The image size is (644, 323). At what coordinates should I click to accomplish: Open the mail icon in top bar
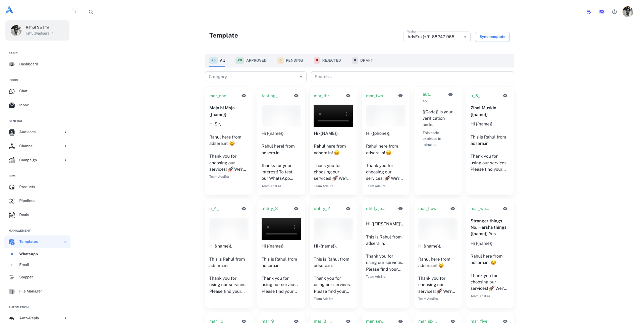[602, 12]
